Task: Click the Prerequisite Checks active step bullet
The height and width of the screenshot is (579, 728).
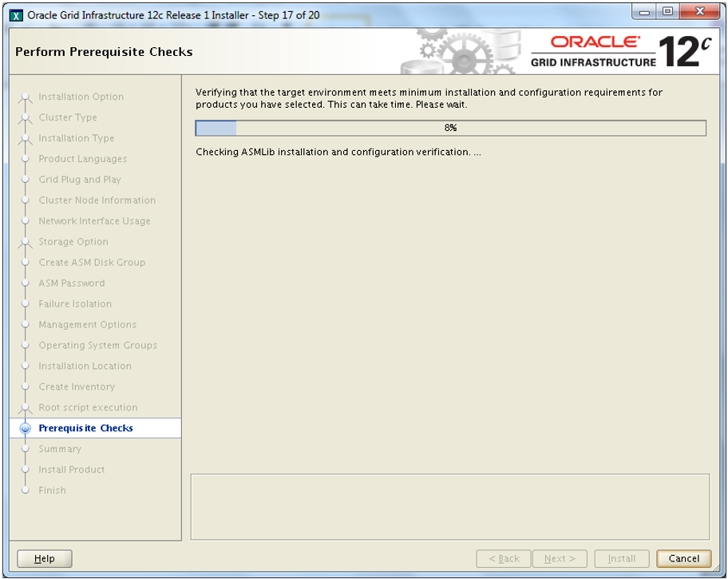Action: tap(26, 428)
